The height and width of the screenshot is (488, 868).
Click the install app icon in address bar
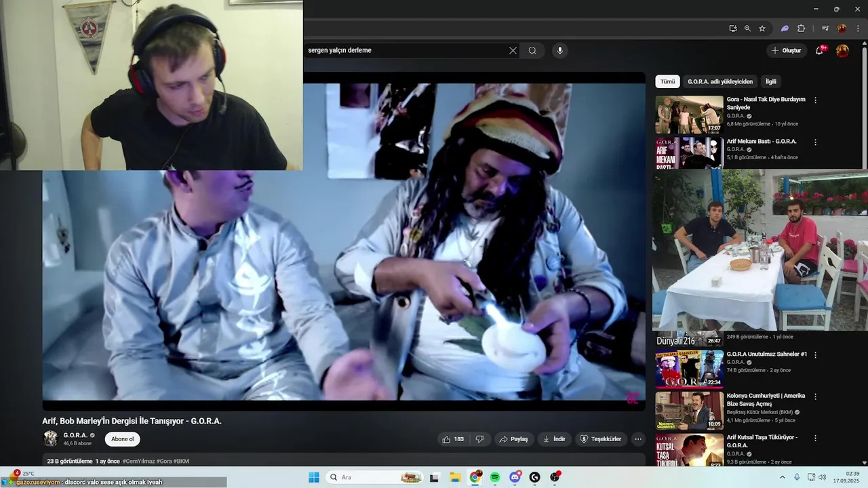click(x=733, y=28)
